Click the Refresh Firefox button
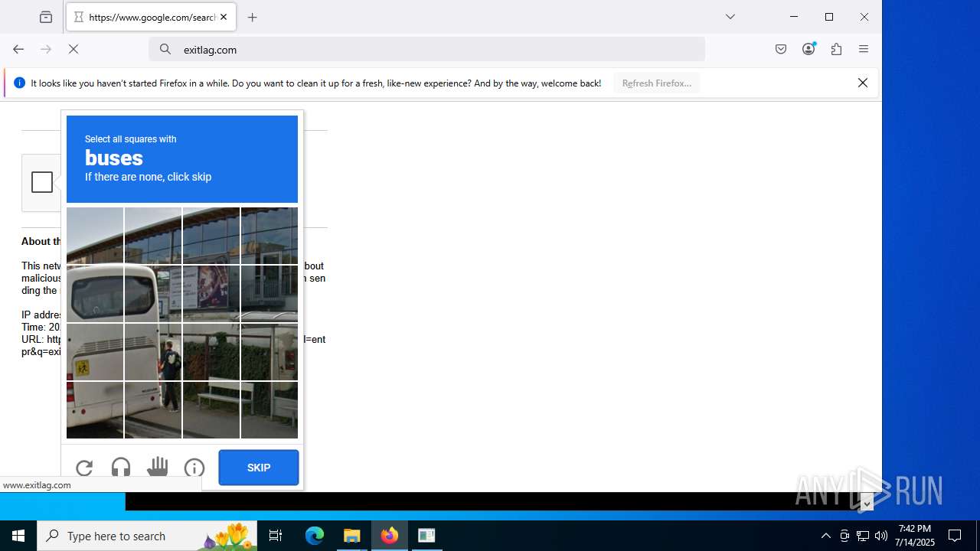Viewport: 980px width, 551px height. coord(657,83)
